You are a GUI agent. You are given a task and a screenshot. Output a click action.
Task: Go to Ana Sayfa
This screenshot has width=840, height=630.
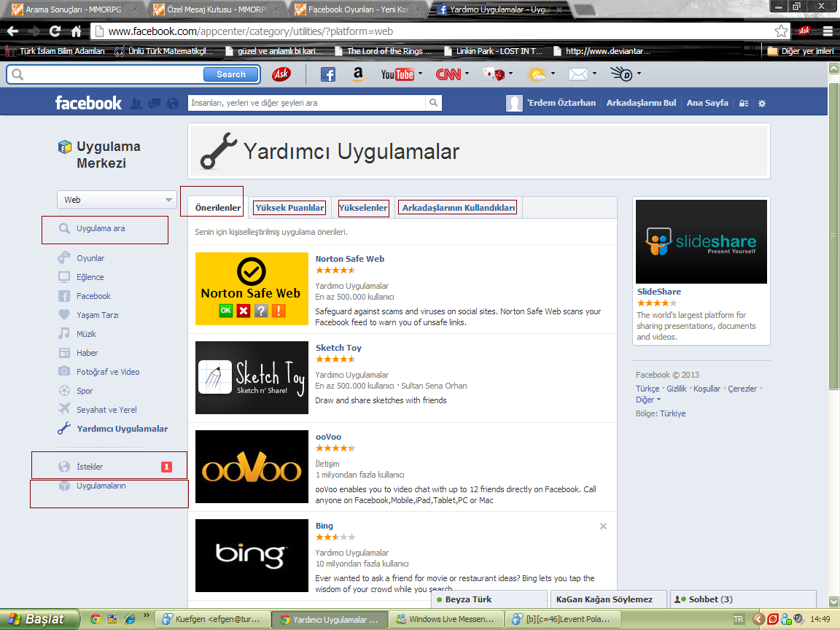707,103
